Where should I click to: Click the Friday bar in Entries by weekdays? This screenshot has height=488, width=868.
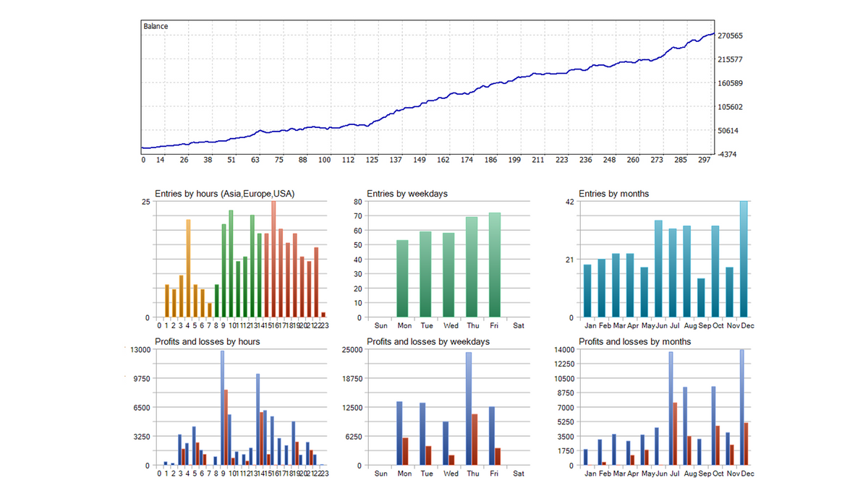[495, 265]
